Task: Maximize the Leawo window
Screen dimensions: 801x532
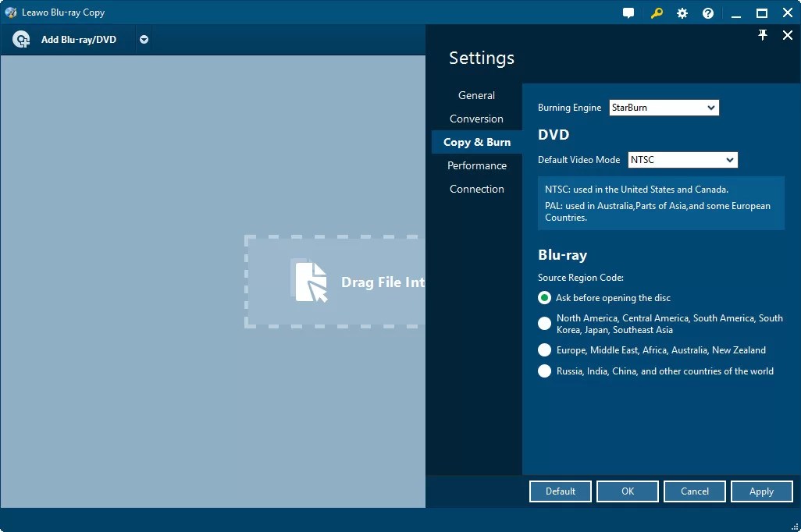Action: [x=762, y=13]
